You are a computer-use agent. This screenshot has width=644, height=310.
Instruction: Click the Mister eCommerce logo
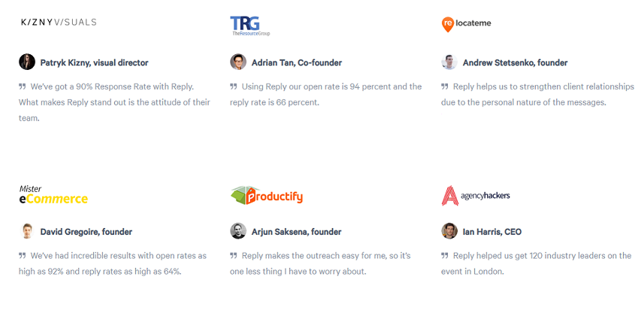[x=53, y=195]
